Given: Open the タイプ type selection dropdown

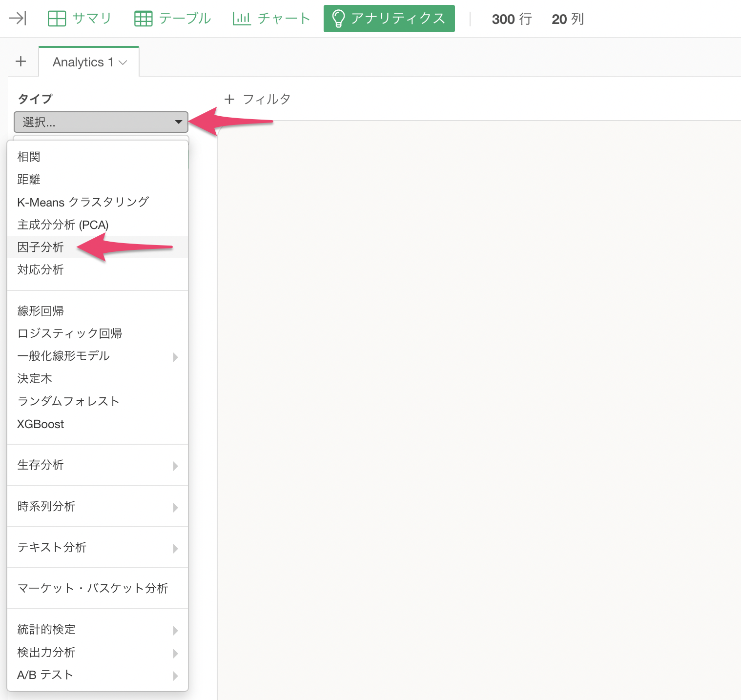Looking at the screenshot, I should point(101,122).
